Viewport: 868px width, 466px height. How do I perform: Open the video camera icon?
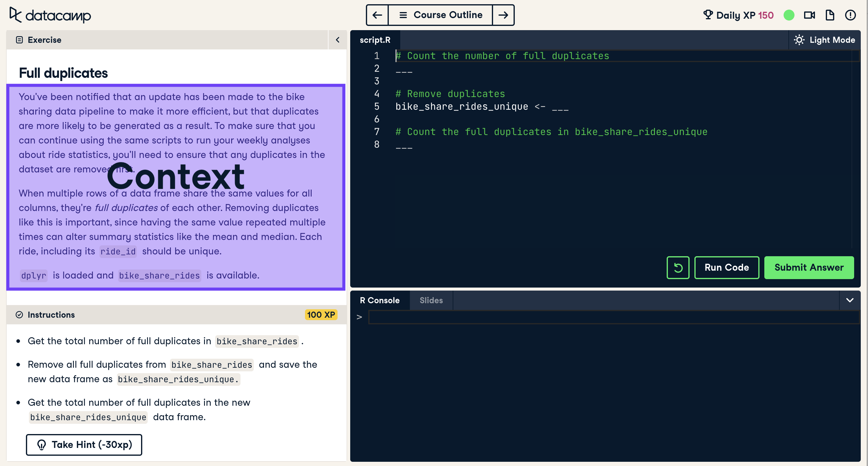[x=809, y=15]
